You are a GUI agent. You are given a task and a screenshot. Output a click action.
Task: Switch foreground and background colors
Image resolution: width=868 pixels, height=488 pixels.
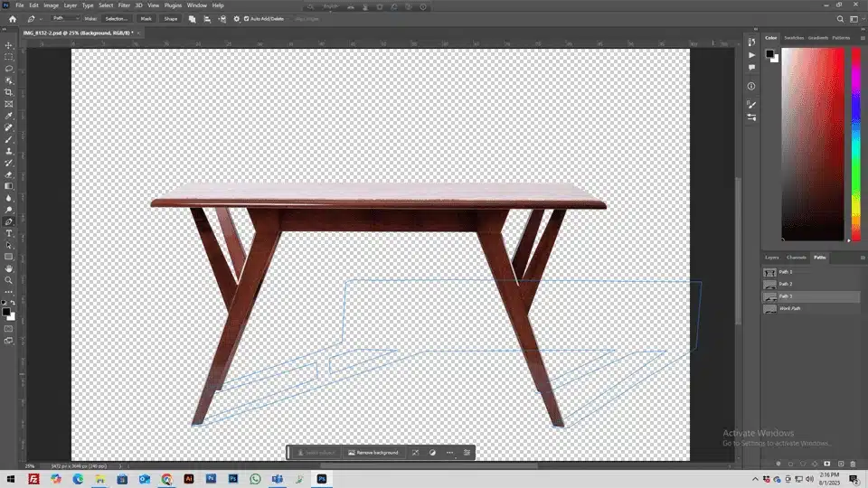point(13,304)
